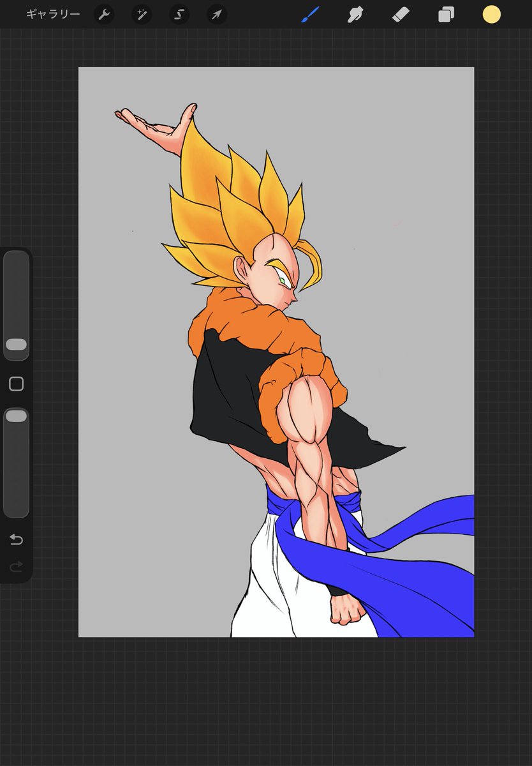Select the Smudge finger tool
The image size is (532, 766).
tap(355, 14)
